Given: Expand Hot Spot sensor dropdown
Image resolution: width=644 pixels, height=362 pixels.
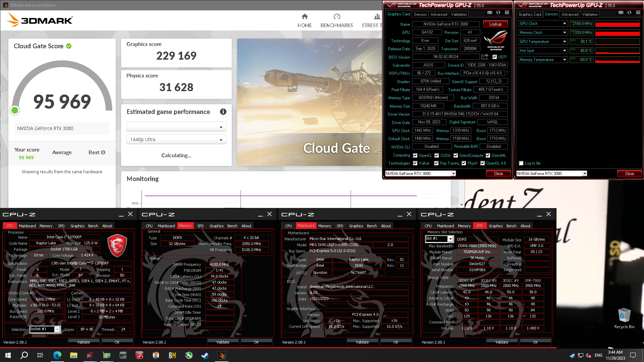Looking at the screenshot, I should click(565, 51).
